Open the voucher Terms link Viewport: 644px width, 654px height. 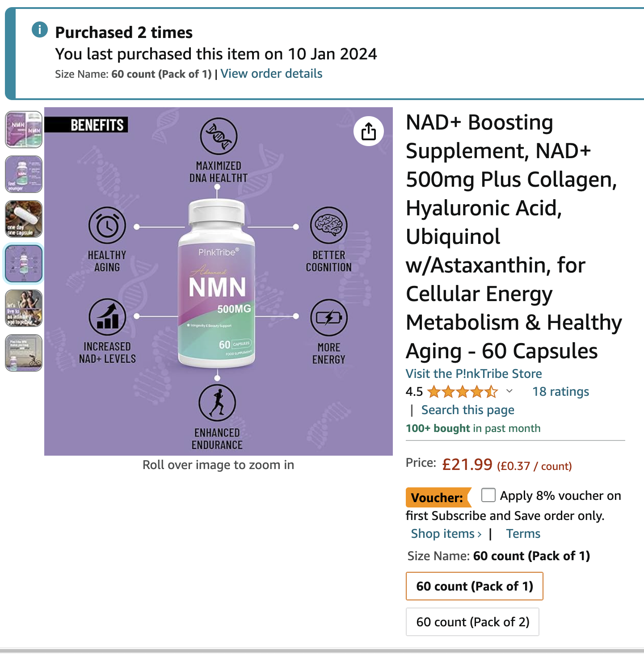[523, 533]
